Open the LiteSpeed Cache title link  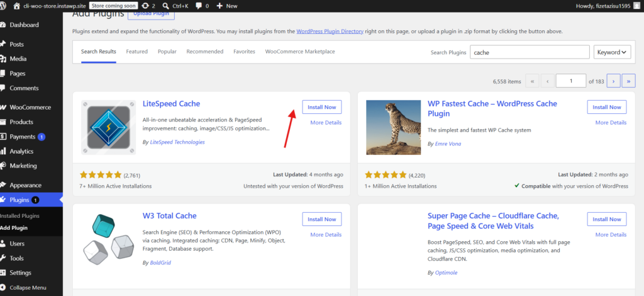(171, 103)
